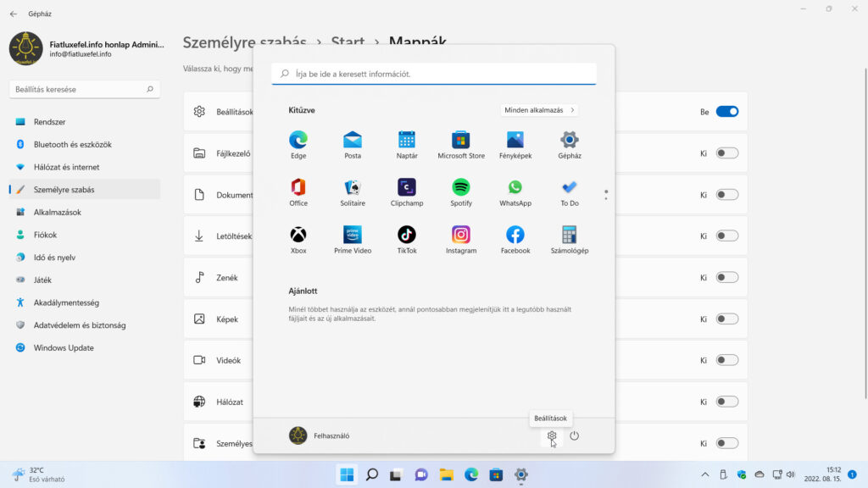Open Rendszer in settings sidebar
The width and height of the screenshot is (868, 488).
tap(85, 122)
